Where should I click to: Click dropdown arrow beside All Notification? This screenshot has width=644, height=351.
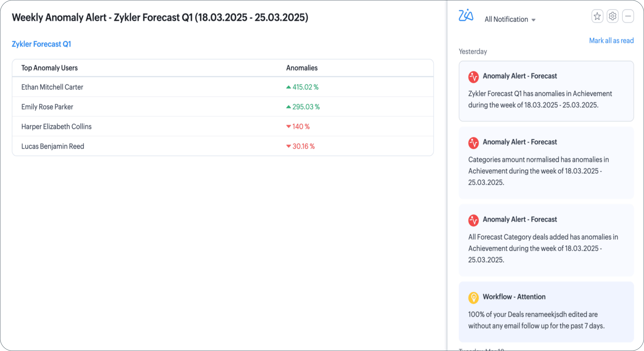(533, 20)
